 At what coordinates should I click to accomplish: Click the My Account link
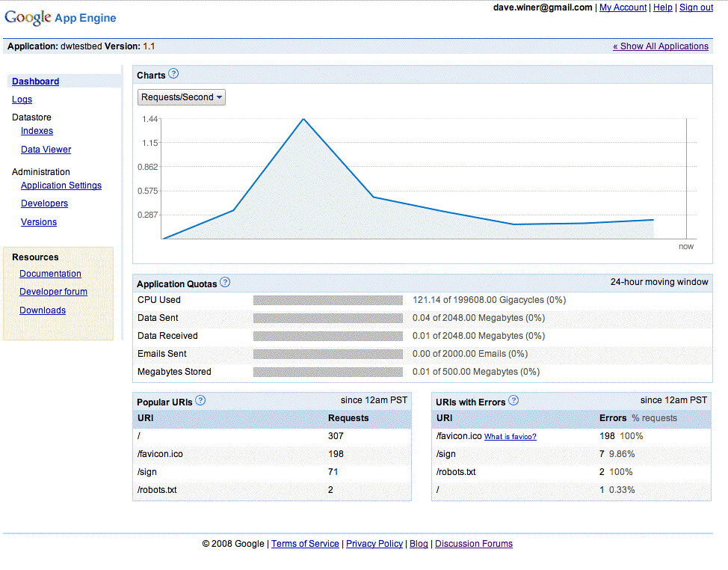(623, 7)
